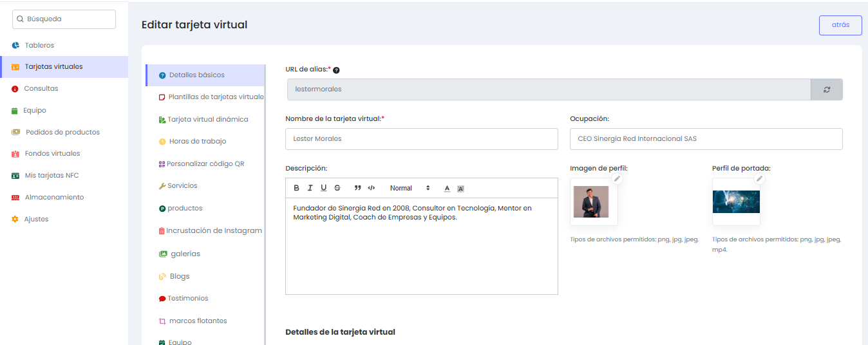
Task: Toggle italic formatting in description editor
Action: tap(310, 188)
